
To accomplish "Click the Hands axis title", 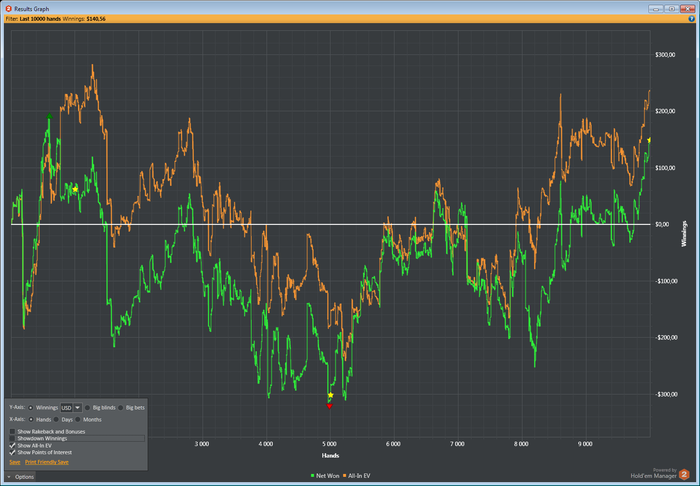I will pyautogui.click(x=330, y=456).
